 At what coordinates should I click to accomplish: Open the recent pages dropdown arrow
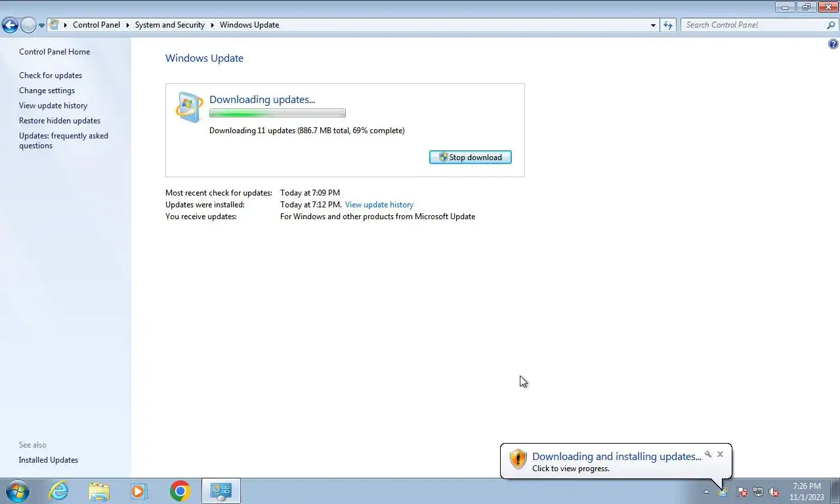tap(41, 26)
